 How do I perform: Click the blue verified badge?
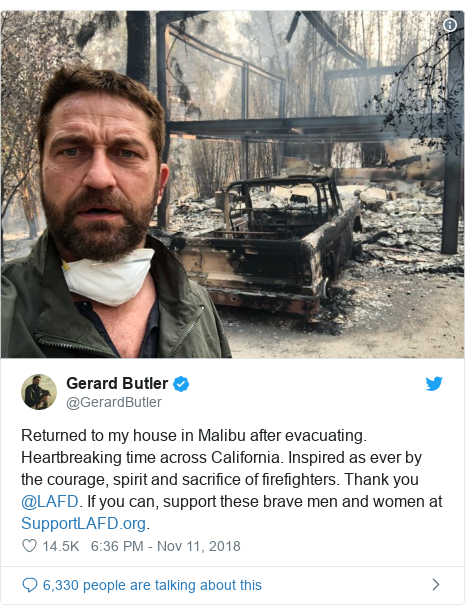point(181,384)
